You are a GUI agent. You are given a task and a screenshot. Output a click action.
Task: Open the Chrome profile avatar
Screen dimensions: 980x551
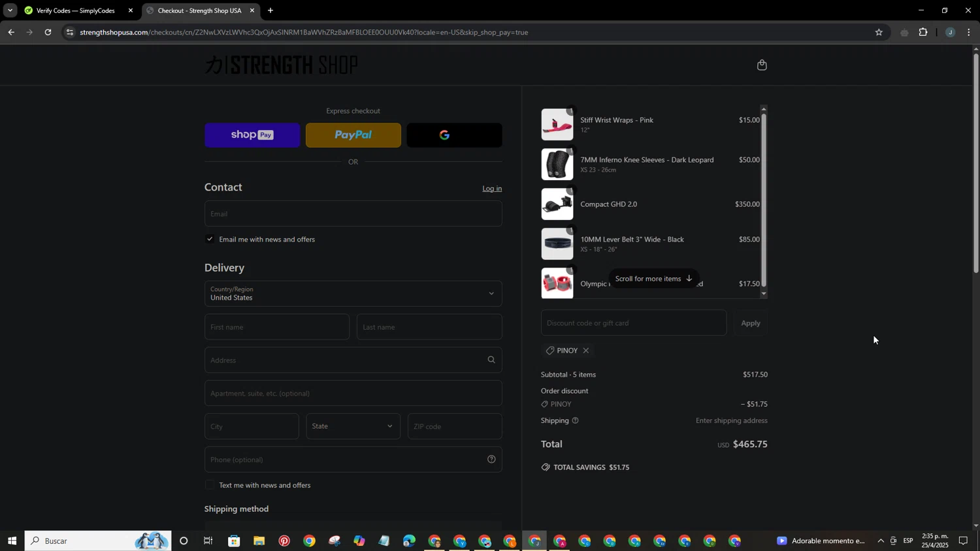coord(950,32)
